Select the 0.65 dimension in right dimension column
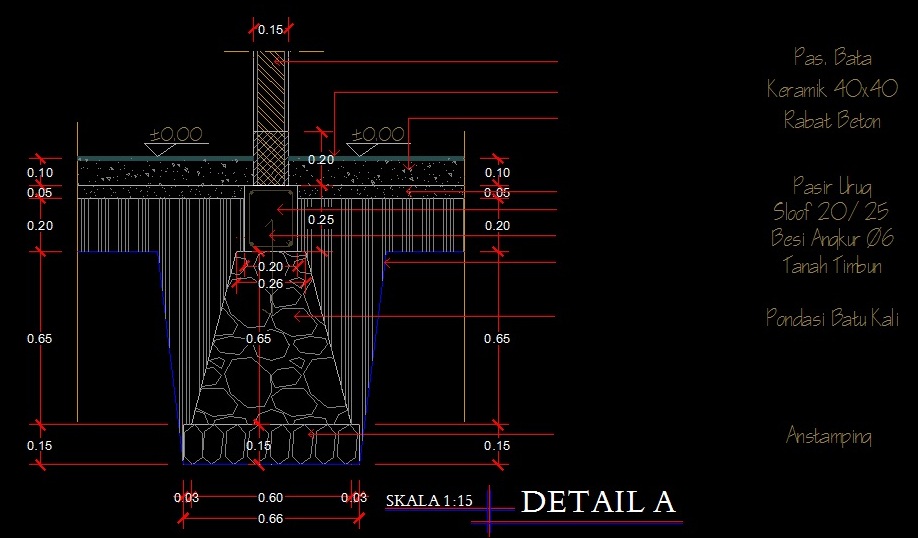 tap(497, 338)
